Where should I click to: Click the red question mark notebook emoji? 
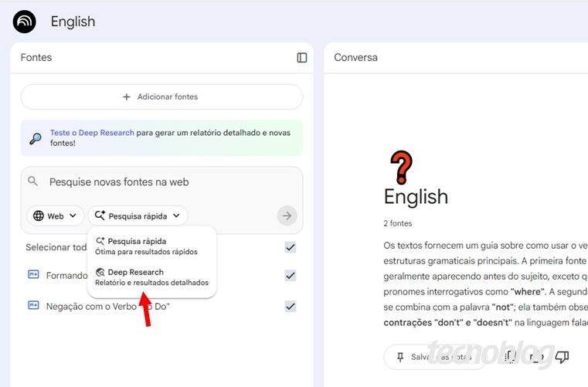point(400,167)
